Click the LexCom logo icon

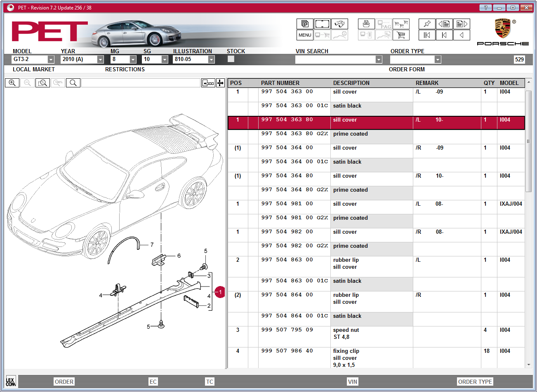click(11, 381)
